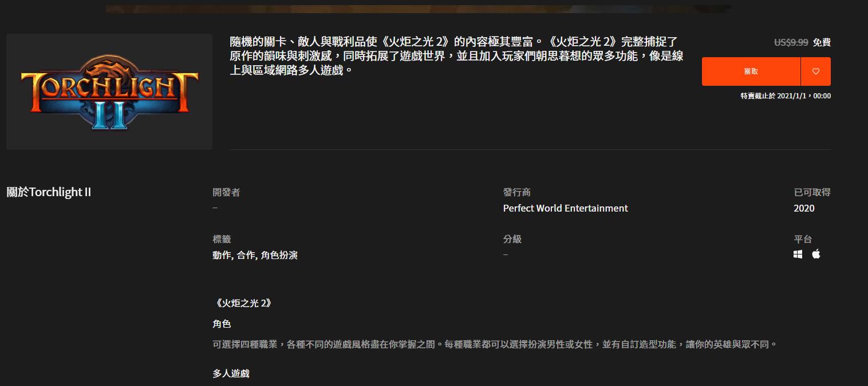Click publisher Perfect World Entertainment
This screenshot has width=868, height=386.
pos(566,208)
